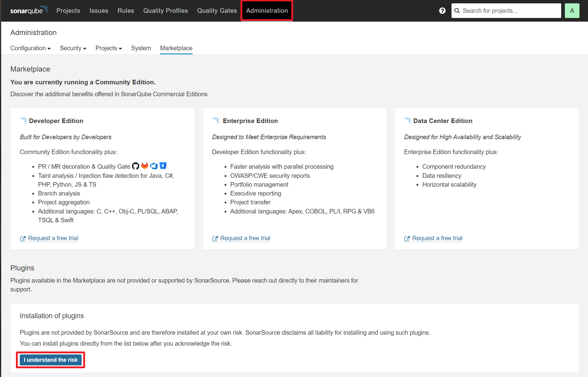Click the I understand the risk button
Image resolution: width=588 pixels, height=377 pixels.
click(x=51, y=360)
